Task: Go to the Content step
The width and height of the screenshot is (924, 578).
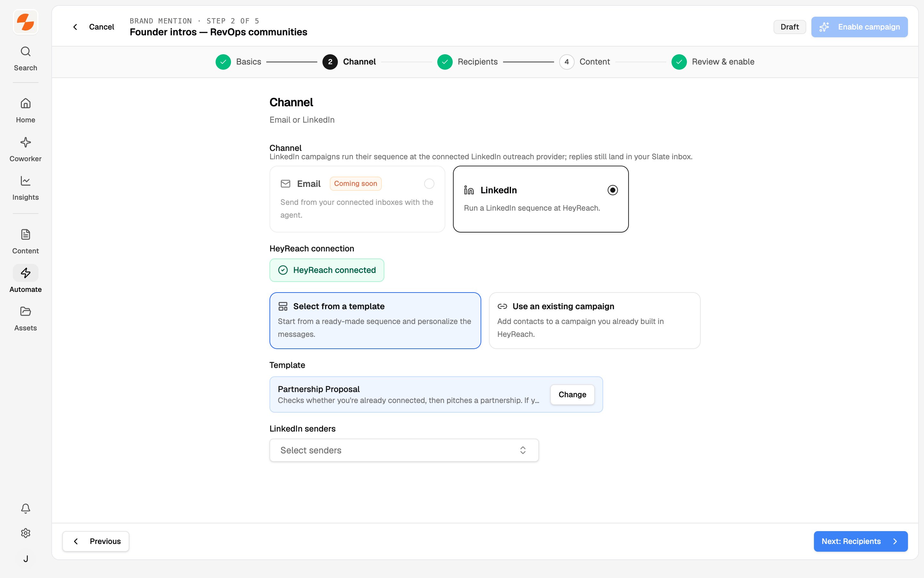Action: pos(585,62)
